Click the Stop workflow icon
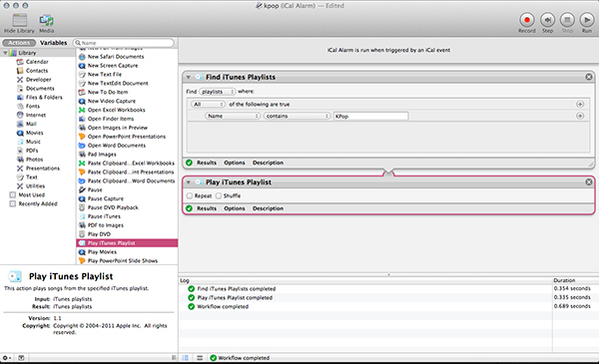Image resolution: width=599 pixels, height=364 pixels. (x=567, y=20)
